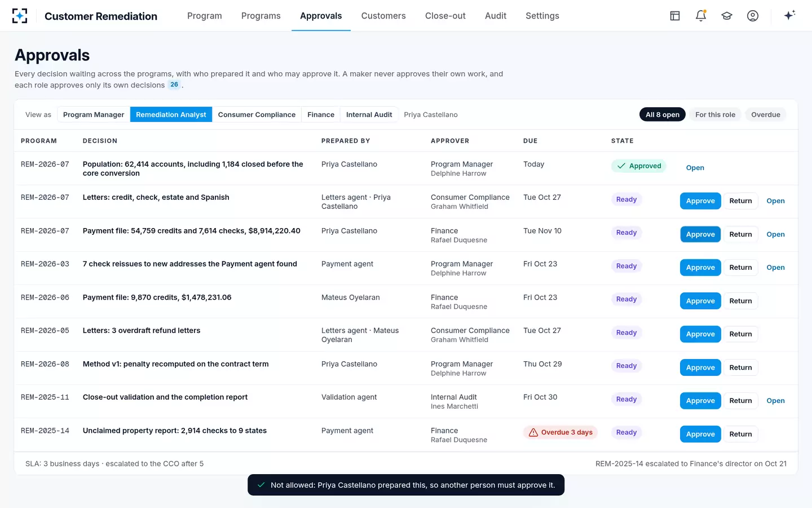Image resolution: width=812 pixels, height=508 pixels.
Task: View as Program Manager role
Action: 94,115
